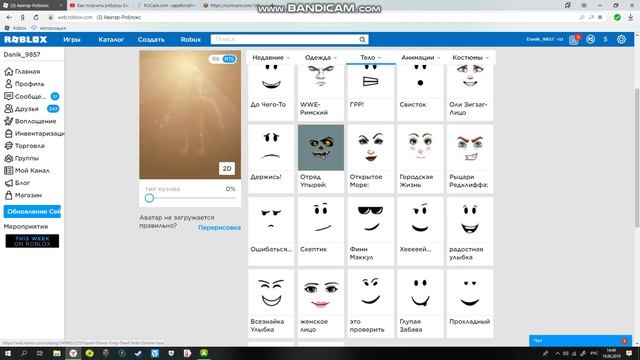Open Мой Канал feed in sidebar
Viewport: 640px width, 360px height.
click(27, 170)
